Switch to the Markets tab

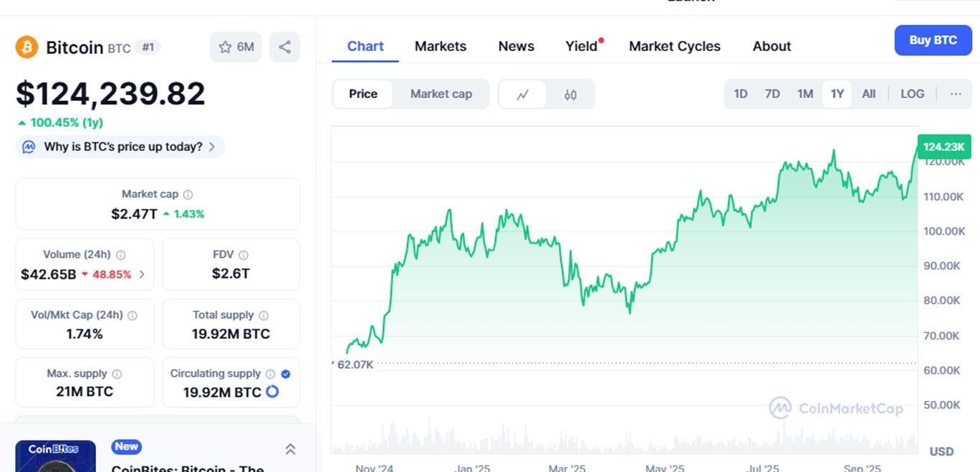coord(440,46)
